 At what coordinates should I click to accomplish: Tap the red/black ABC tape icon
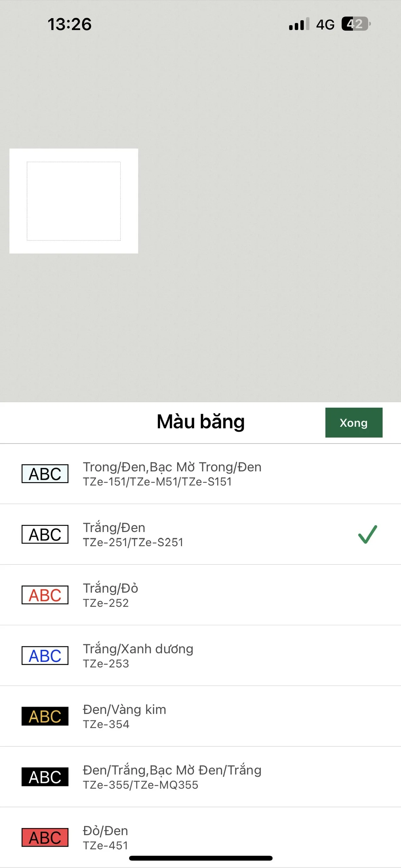(45, 837)
